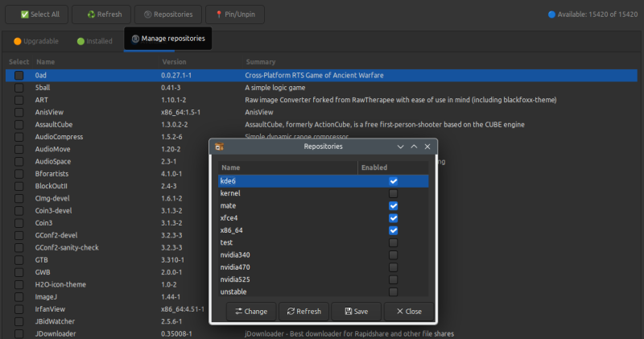This screenshot has width=644, height=339.
Task: Click the green Refresh toolbar button
Action: click(101, 14)
